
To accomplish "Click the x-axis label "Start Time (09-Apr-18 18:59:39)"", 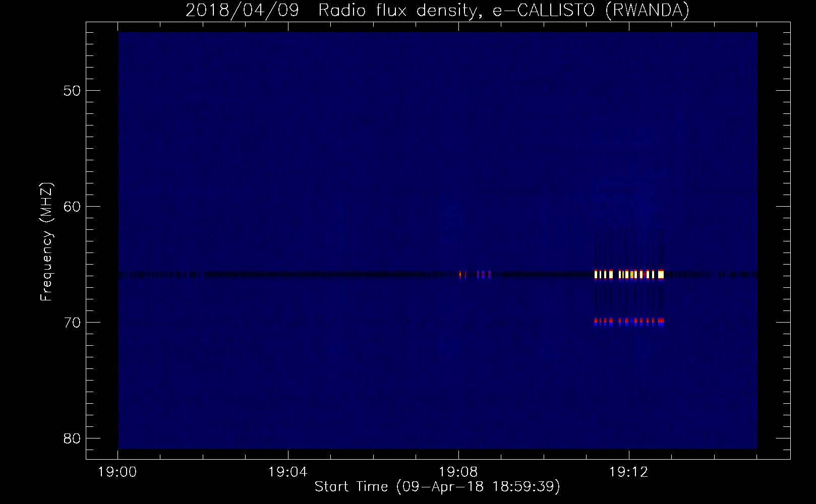I will (x=437, y=487).
